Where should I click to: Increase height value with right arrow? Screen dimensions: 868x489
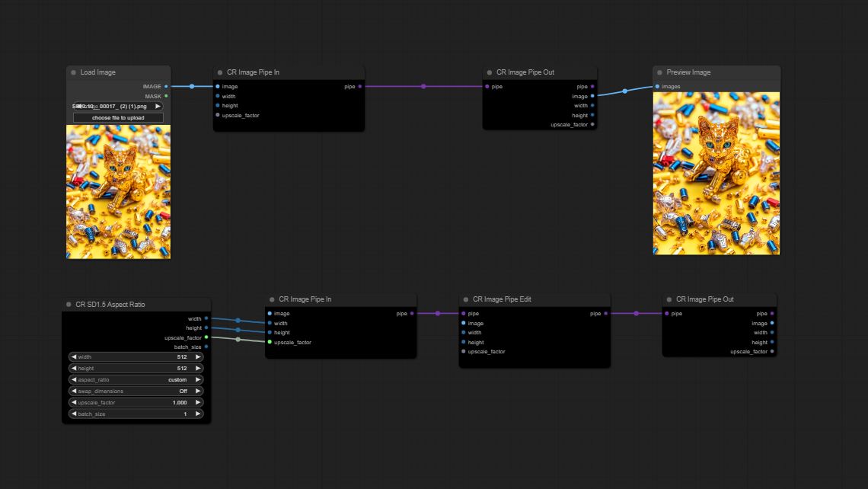click(198, 368)
